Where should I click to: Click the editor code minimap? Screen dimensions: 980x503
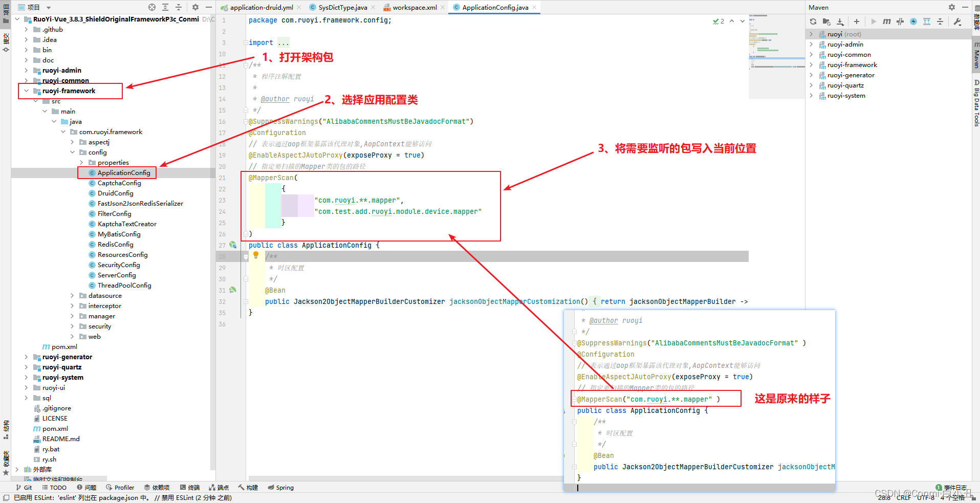(776, 56)
